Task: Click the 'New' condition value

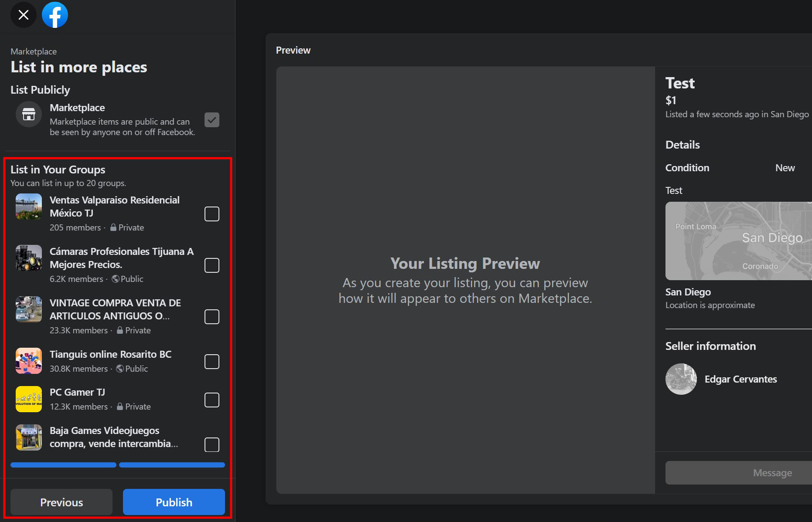Action: [x=785, y=168]
